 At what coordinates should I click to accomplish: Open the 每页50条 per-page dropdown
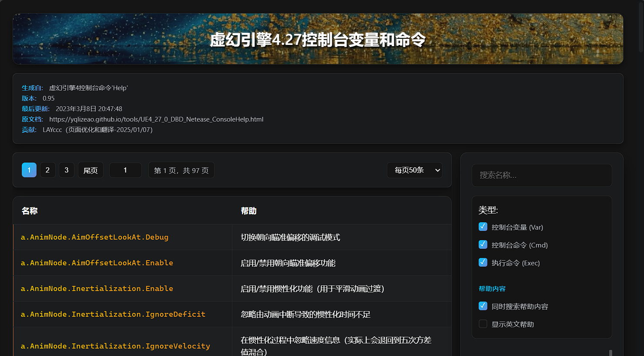tap(414, 170)
